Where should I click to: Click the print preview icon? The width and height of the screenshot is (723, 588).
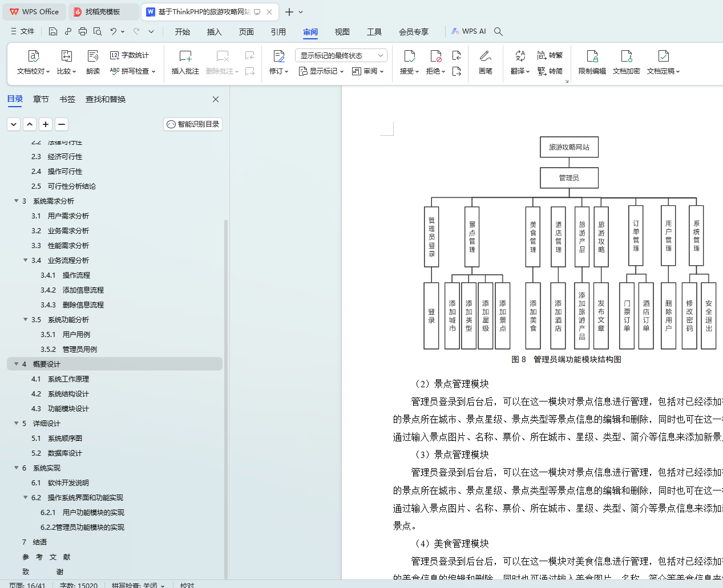(98, 31)
